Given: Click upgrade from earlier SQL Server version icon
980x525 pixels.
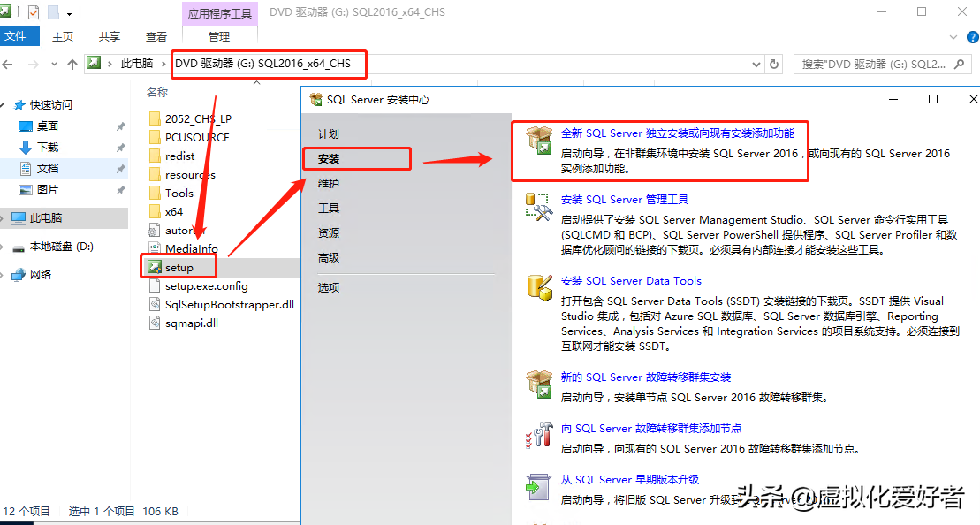Looking at the screenshot, I should (x=539, y=486).
